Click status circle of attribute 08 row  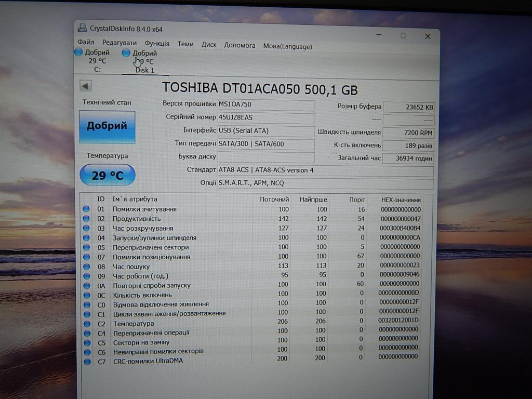point(87,267)
